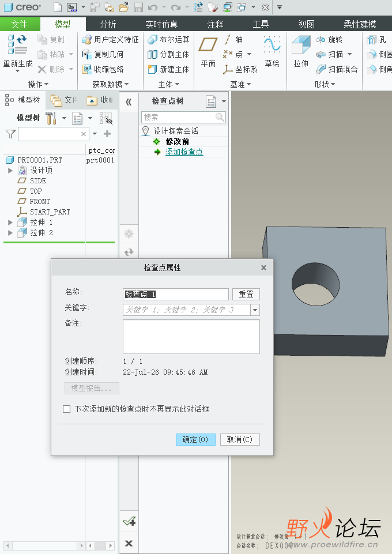The width and height of the screenshot is (392, 554).
Task: Open the 文件 menu tab
Action: (x=19, y=24)
